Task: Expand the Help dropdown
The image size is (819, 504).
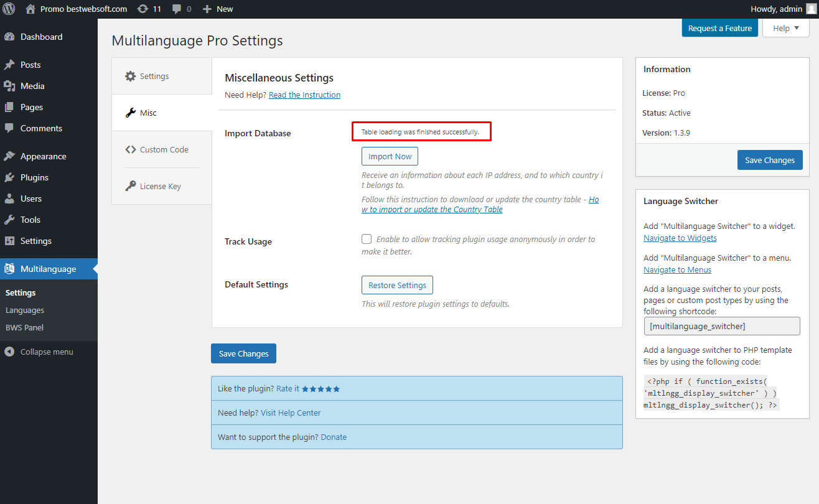Action: 786,28
